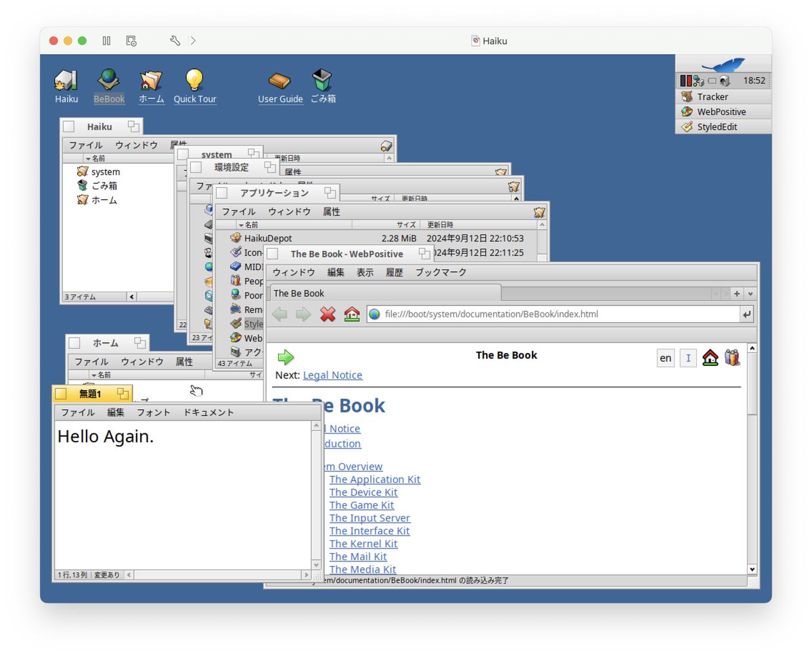This screenshot has height=656, width=812.
Task: Open the User Guide desktop icon
Action: click(280, 79)
